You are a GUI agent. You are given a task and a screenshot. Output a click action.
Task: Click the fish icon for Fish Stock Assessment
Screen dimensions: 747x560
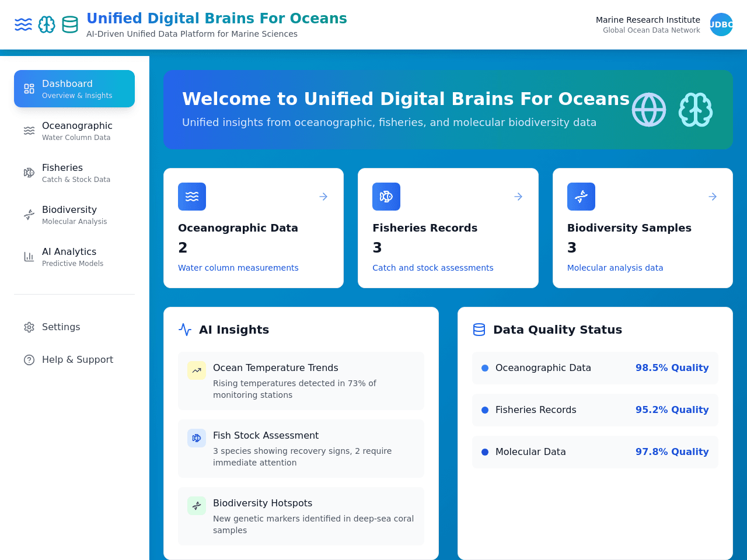197,438
